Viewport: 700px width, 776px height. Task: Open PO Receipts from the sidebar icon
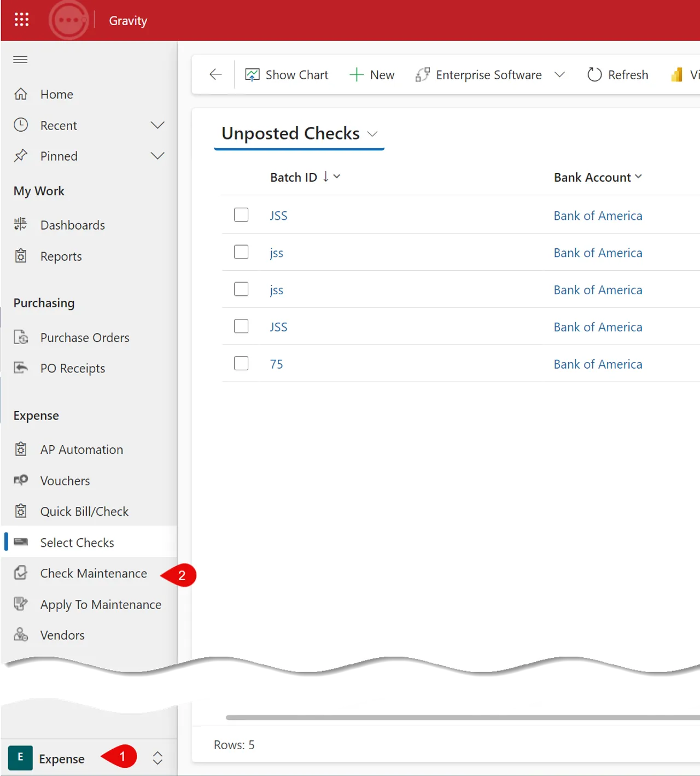21,367
